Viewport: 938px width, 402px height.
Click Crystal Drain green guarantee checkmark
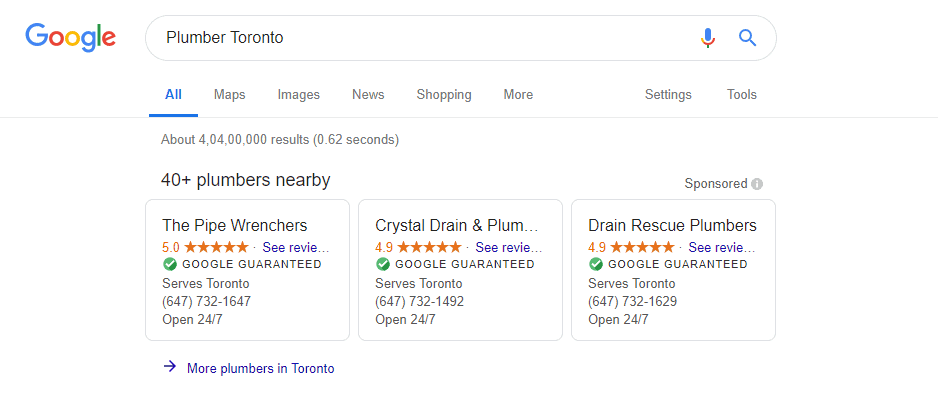coord(382,264)
